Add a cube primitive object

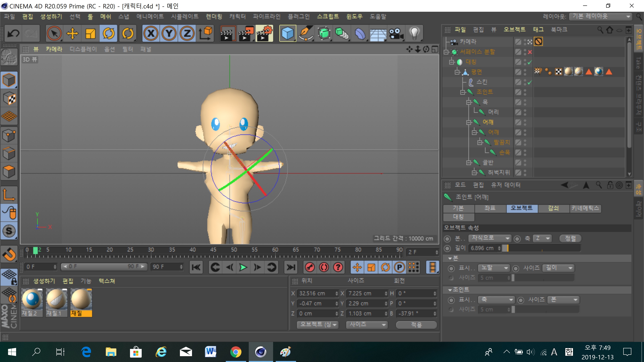coord(288,33)
